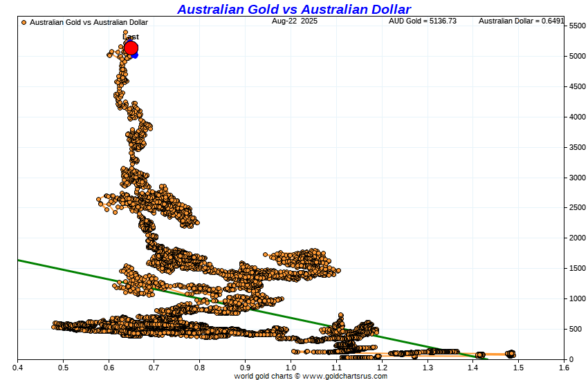Click the x-axis label 0.4
The image size is (588, 380).
[x=17, y=368]
